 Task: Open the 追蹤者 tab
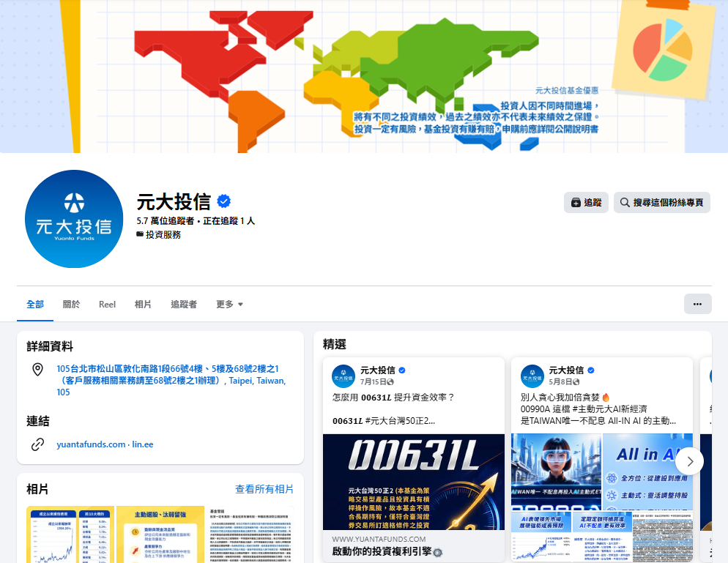[x=184, y=305]
